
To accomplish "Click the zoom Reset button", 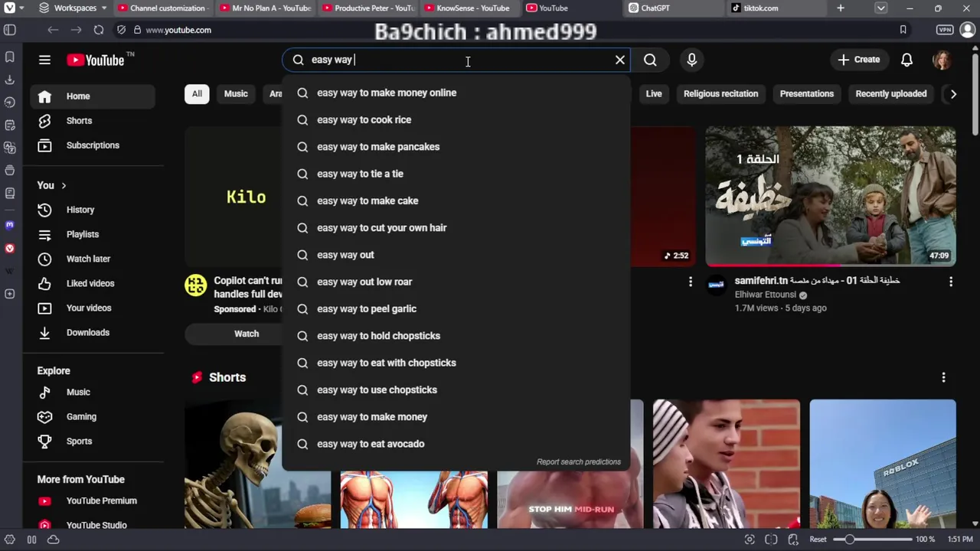I will pyautogui.click(x=818, y=540).
